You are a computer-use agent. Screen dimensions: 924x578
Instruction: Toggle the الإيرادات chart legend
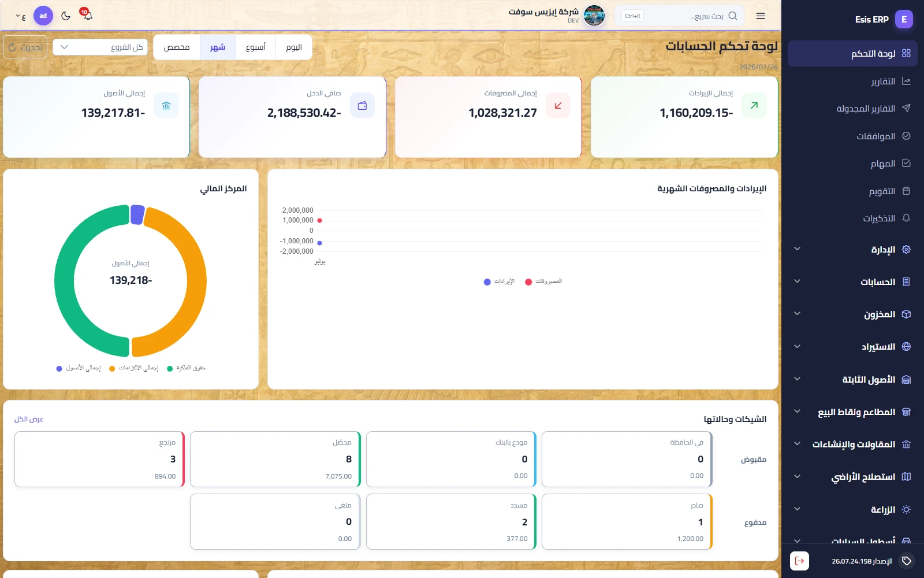[x=499, y=281]
